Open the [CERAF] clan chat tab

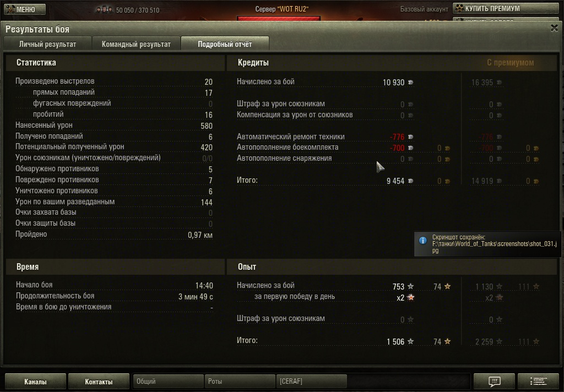311,381
